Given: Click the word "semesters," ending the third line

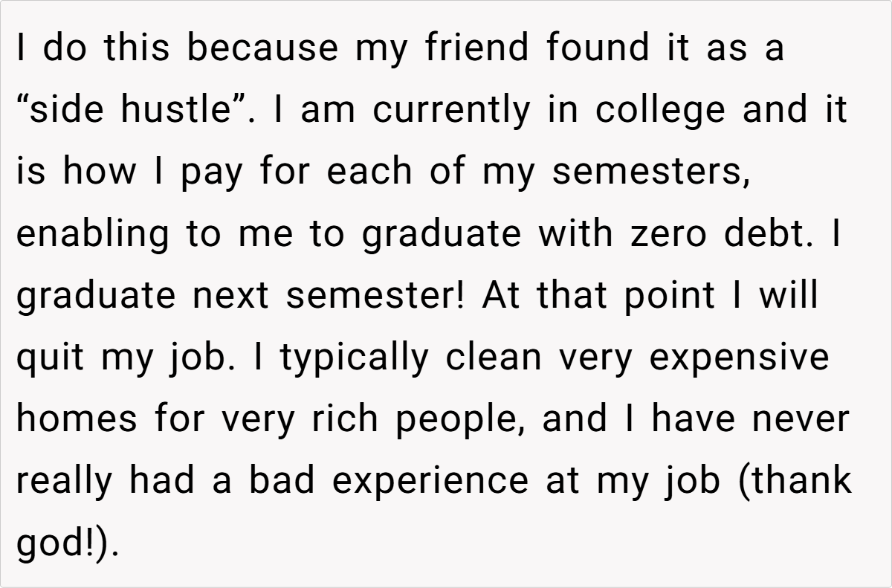Looking at the screenshot, I should [x=651, y=172].
